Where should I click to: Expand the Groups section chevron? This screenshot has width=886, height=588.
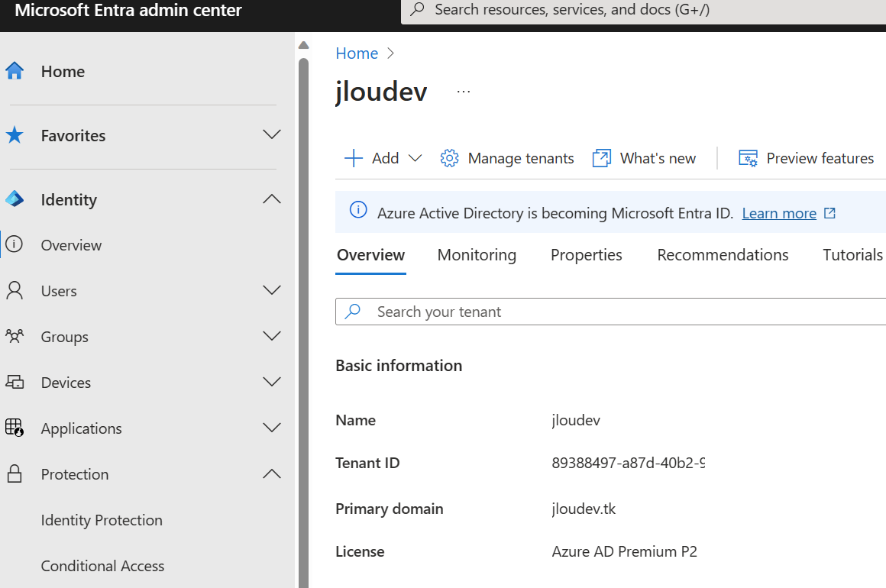point(272,336)
